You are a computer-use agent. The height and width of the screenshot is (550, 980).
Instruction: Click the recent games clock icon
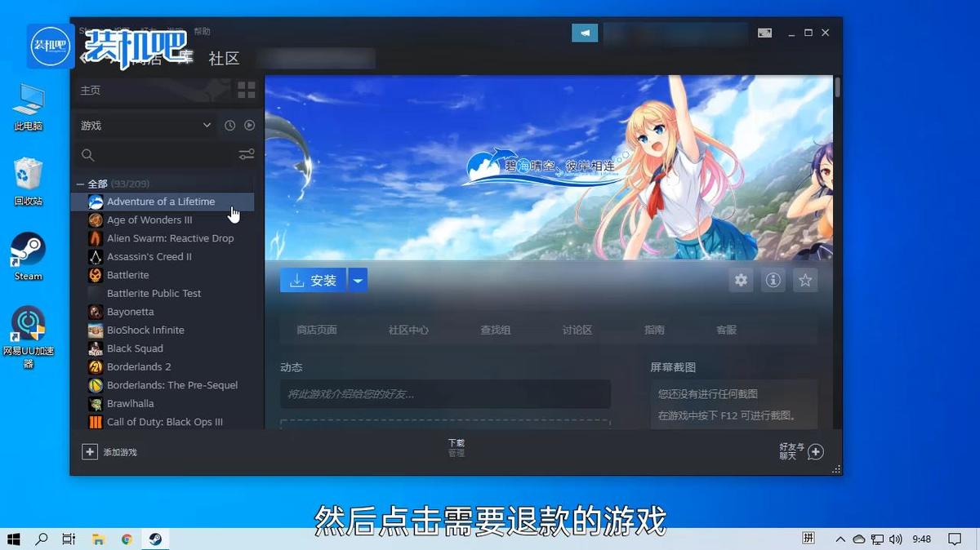(229, 125)
